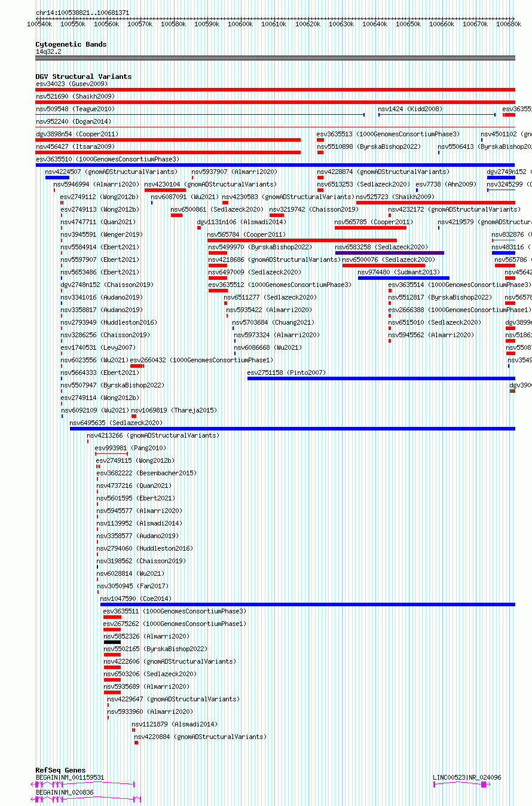
Task: Click nsv6087091 (Wu2021) label
Action: 185,197
